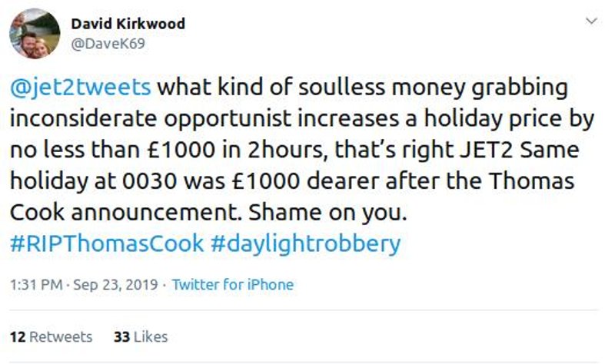
Task: Open the David Kirkwood display name
Action: (128, 24)
